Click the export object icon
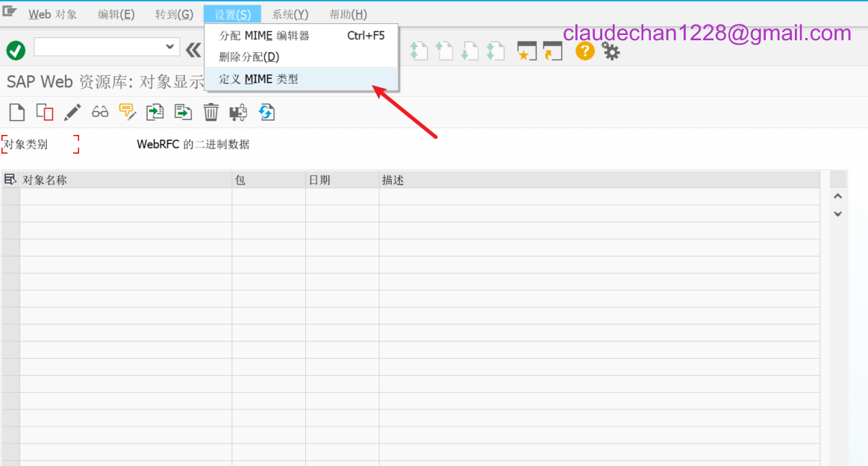Image resolution: width=868 pixels, height=466 pixels. (183, 112)
